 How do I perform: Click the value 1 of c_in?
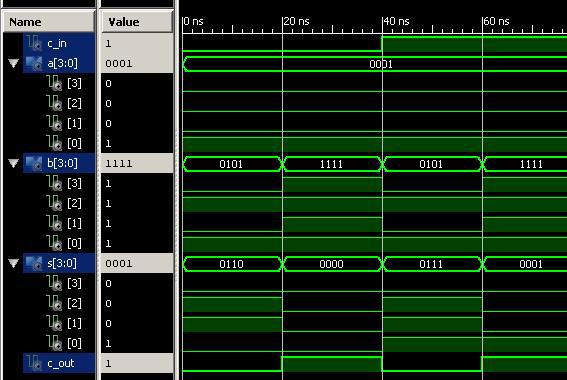tap(108, 44)
